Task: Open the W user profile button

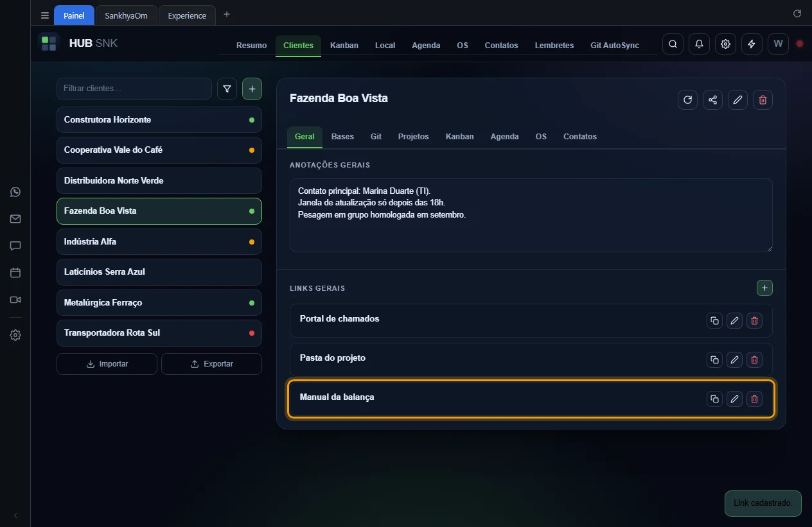Action: [778, 44]
